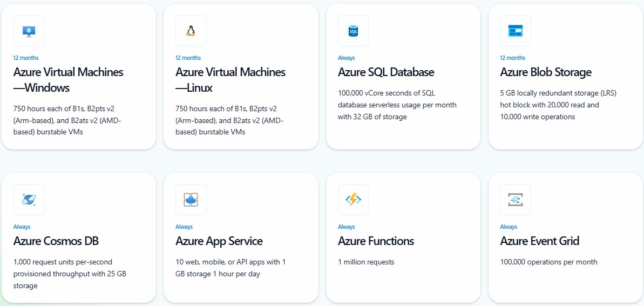Click the Azure SQL Database icon
Viewport: 644px width, 306px height.
pyautogui.click(x=353, y=31)
